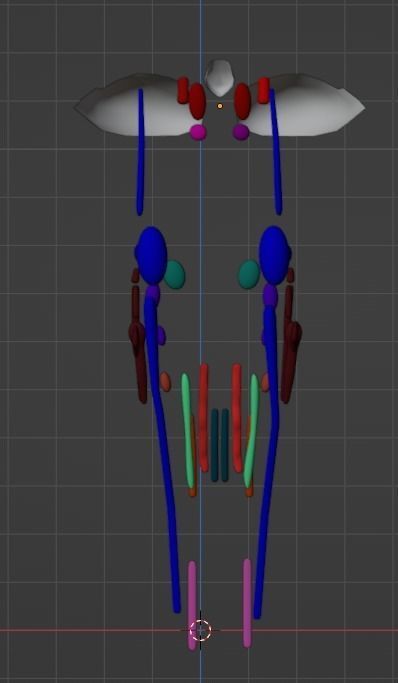Select the left red vertical rod in center
The image size is (398, 683).
pyautogui.click(x=203, y=418)
